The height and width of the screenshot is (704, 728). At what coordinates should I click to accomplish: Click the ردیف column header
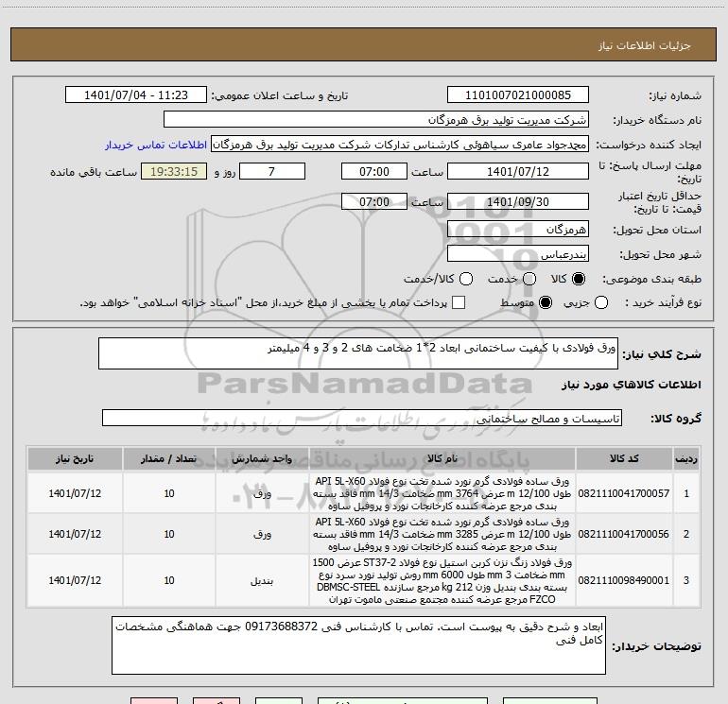pyautogui.click(x=686, y=458)
